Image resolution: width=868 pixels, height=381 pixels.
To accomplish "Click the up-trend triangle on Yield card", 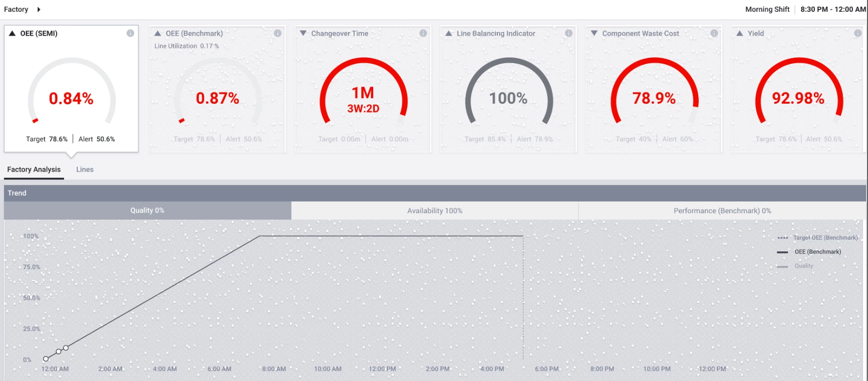I will pos(739,33).
